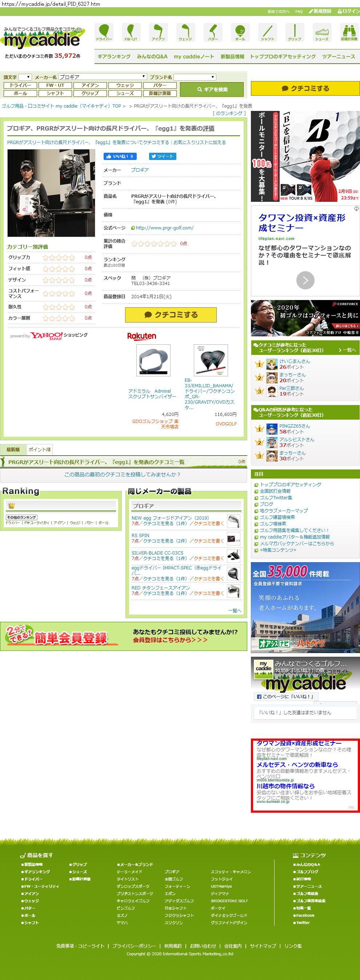Click the ad arrow circle button
The height and width of the screenshot is (980, 360).
point(305,280)
